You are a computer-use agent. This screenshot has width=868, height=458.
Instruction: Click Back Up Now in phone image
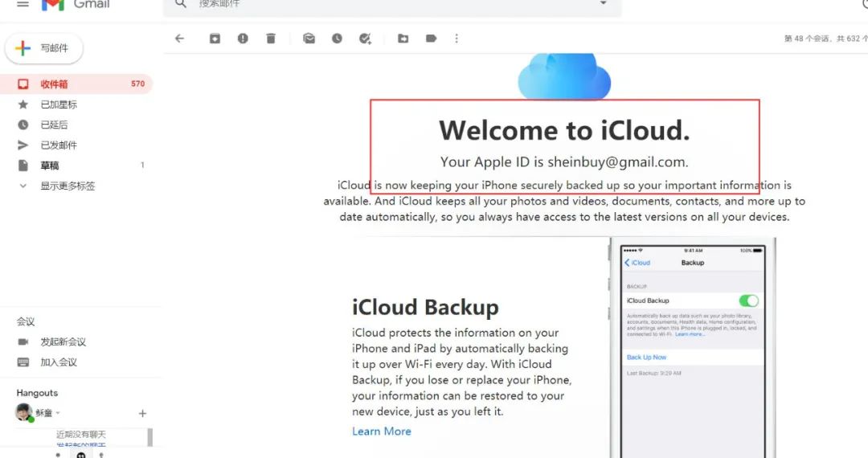[x=646, y=358]
